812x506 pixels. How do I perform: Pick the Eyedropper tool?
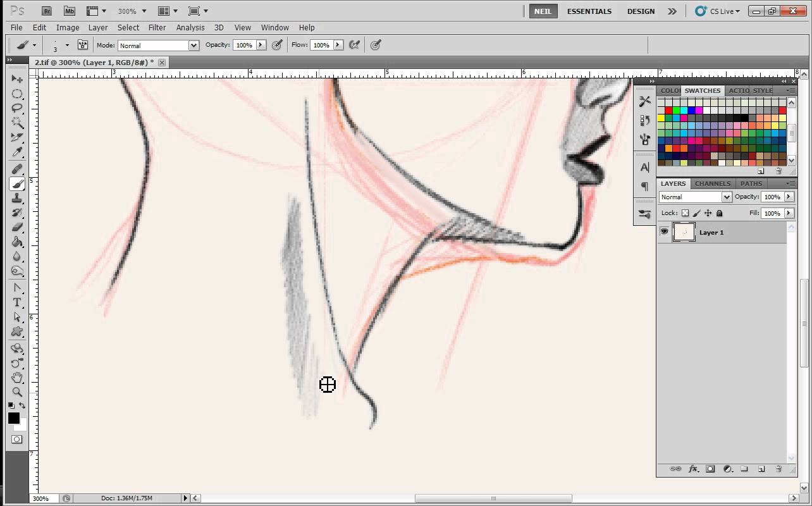point(17,152)
